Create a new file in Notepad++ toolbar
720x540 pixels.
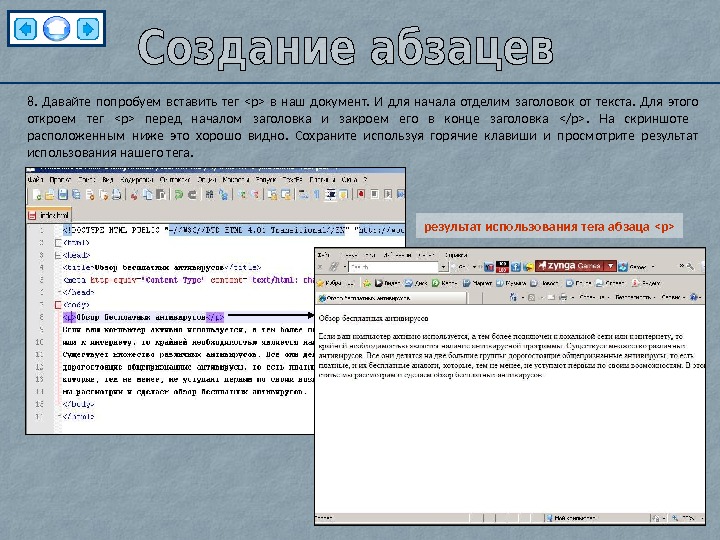coord(37,195)
